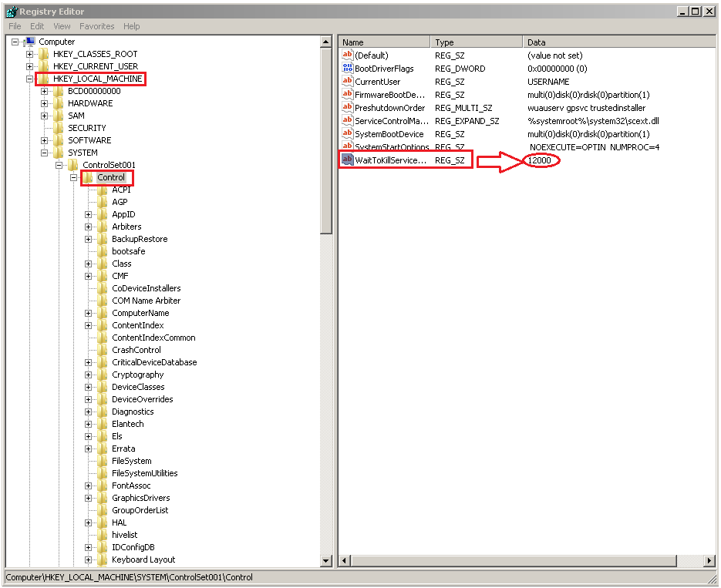
Task: Click the GroupOrderList folder icon
Action: (103, 510)
